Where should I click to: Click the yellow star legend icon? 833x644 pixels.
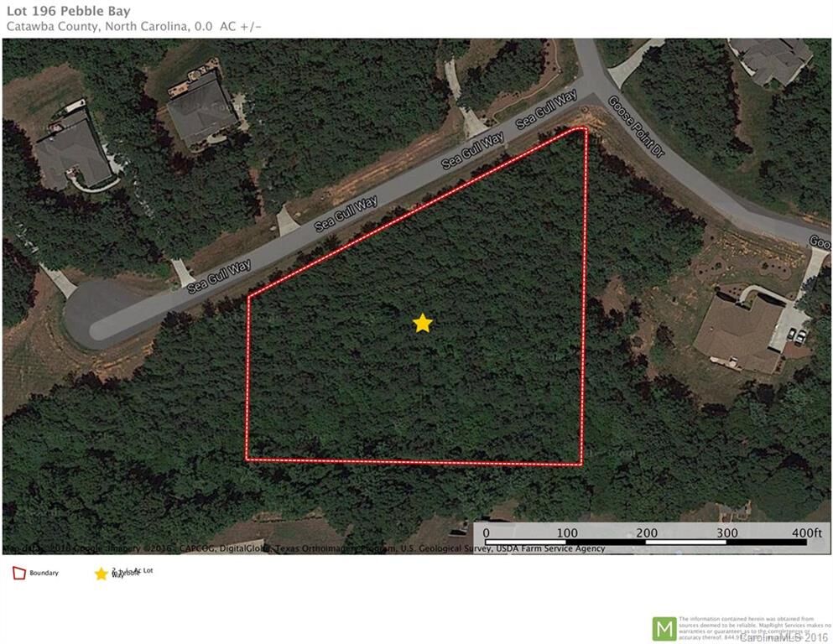(x=101, y=574)
